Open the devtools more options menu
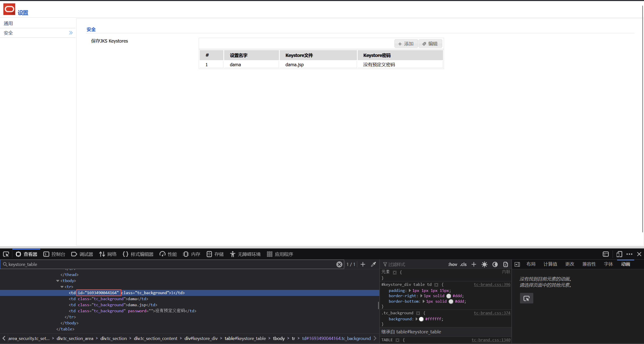The width and height of the screenshot is (644, 344). 629,254
